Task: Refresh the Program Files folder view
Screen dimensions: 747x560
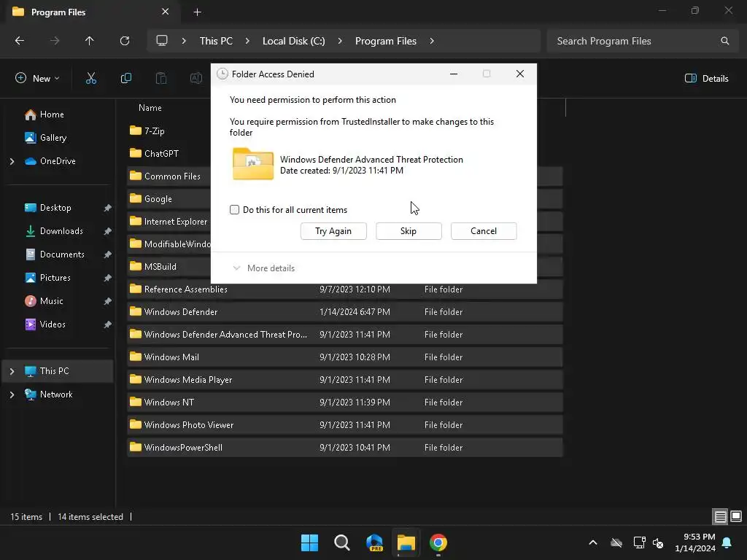Action: point(125,41)
